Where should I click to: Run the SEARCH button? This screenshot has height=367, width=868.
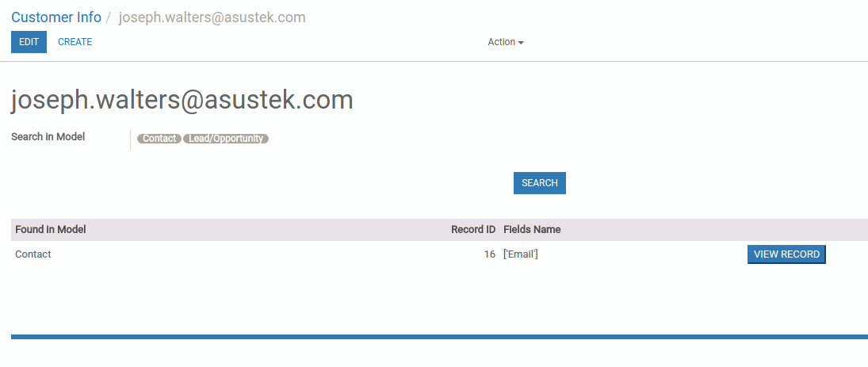click(x=539, y=183)
